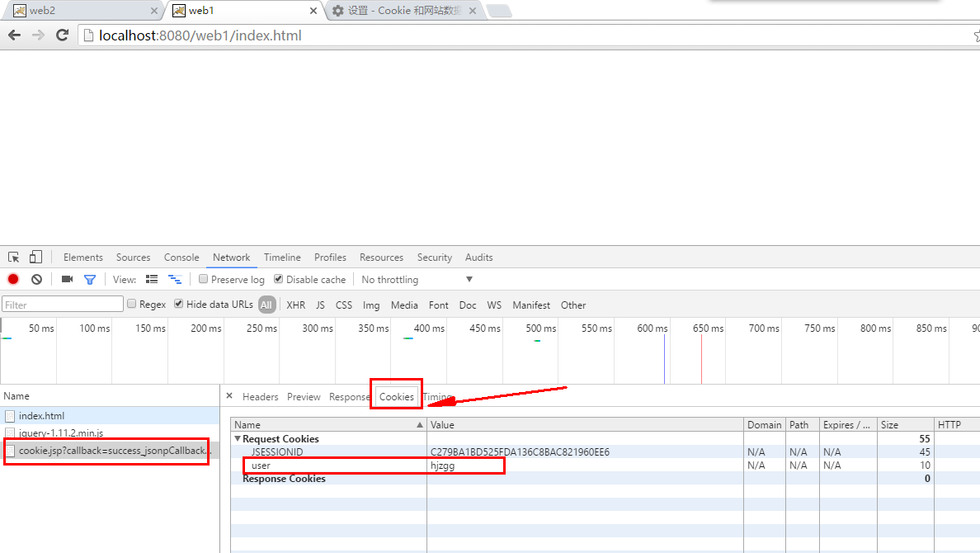Clear the network log
Image resolution: width=980 pixels, height=553 pixels.
point(36,280)
